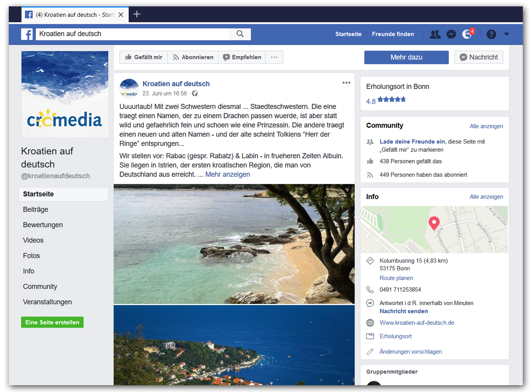The image size is (532, 392).
Task: Open a new browser tab with plus
Action: [x=137, y=14]
